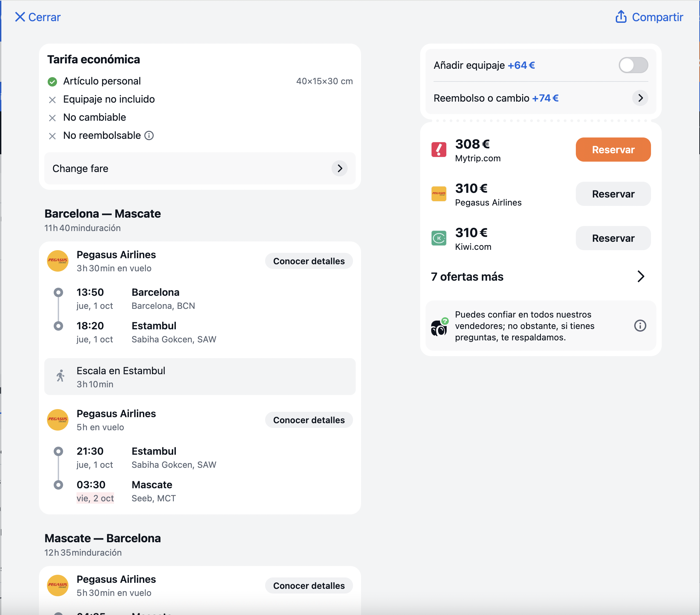
Task: Open the Change fare chevron
Action: click(339, 168)
